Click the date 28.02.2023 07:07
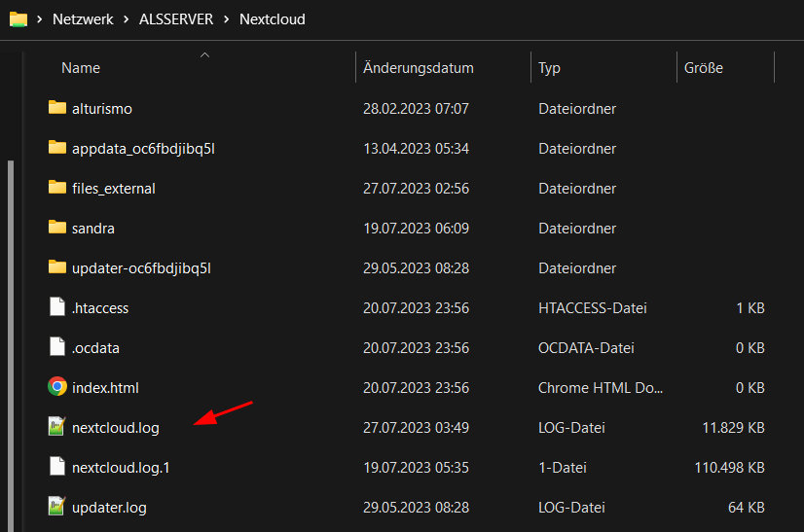This screenshot has height=532, width=804. coord(416,109)
